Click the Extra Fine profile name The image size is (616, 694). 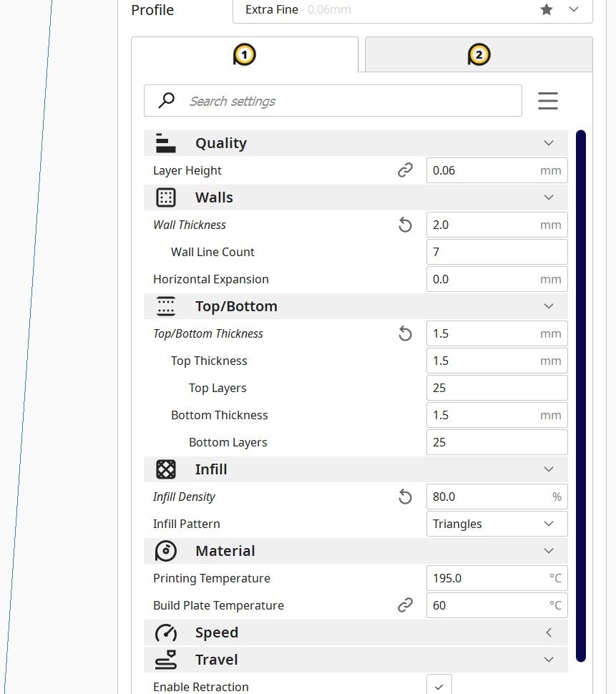[x=272, y=9]
